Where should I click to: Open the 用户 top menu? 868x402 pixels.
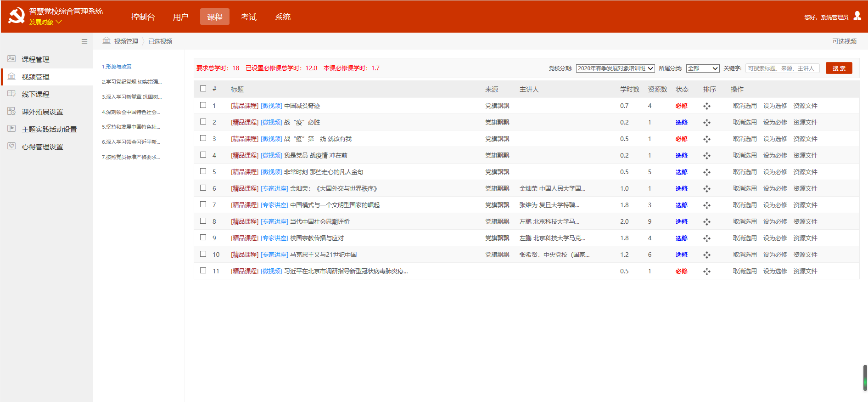180,17
